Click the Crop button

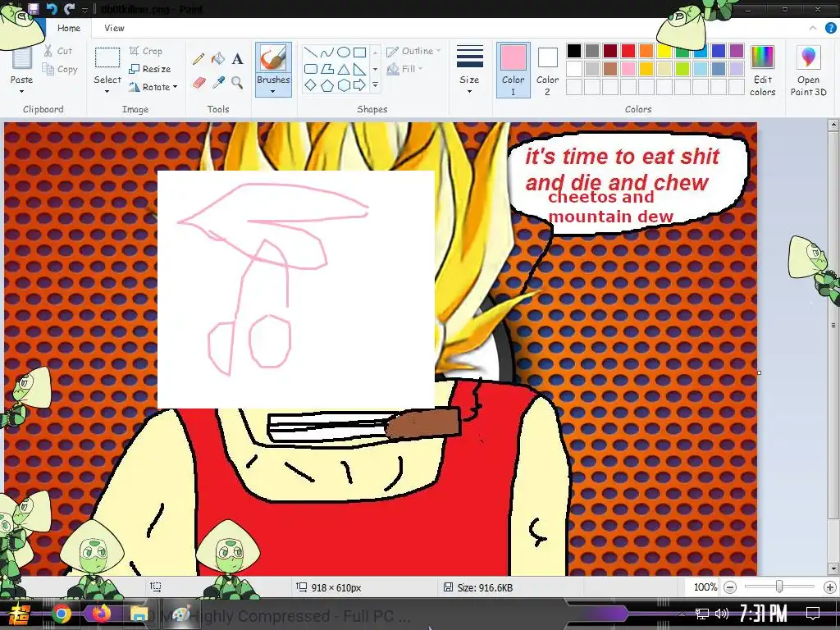[x=146, y=51]
